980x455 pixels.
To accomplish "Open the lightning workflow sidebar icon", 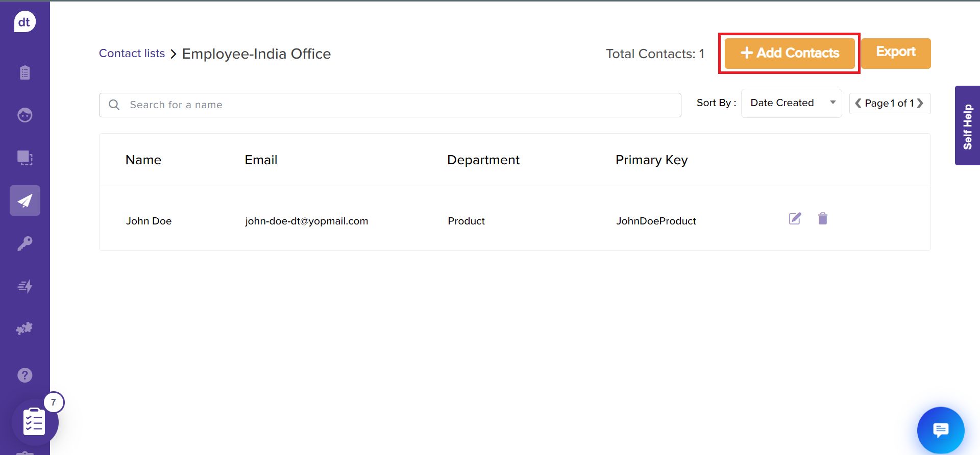I will 24,286.
